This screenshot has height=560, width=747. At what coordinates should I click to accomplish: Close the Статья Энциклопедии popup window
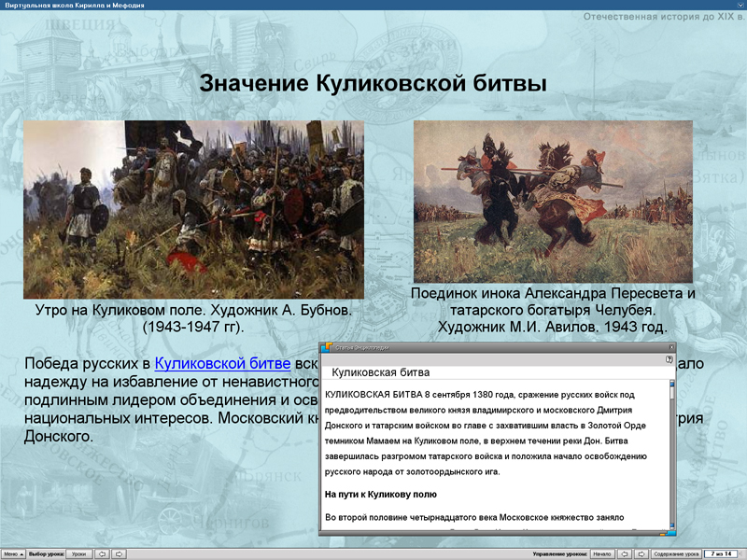click(671, 347)
